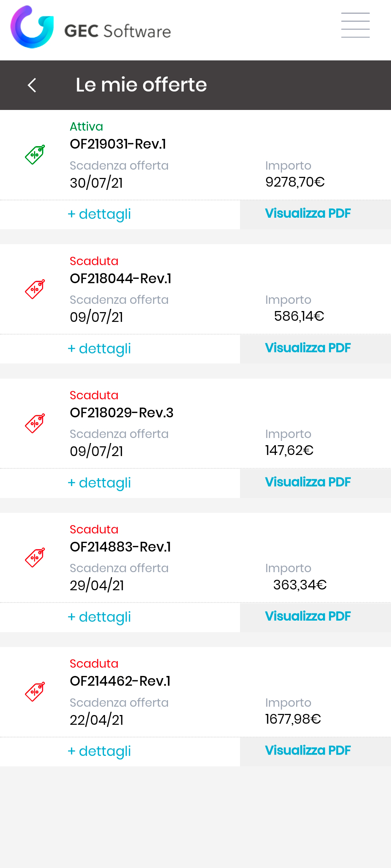Click green tag icon for OF219031-Rev.1
Viewport: 391px width, 868px height.
[x=35, y=155]
